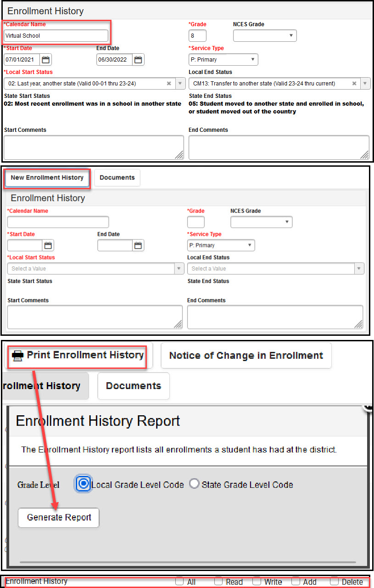The width and height of the screenshot is (374, 588).
Task: Click the Enrollment History Report heading
Action: 98,421
